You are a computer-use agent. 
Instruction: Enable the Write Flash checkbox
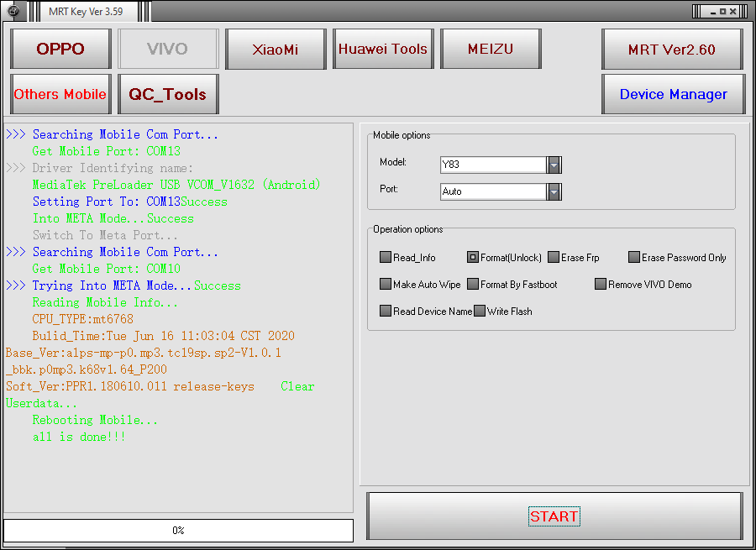click(480, 312)
